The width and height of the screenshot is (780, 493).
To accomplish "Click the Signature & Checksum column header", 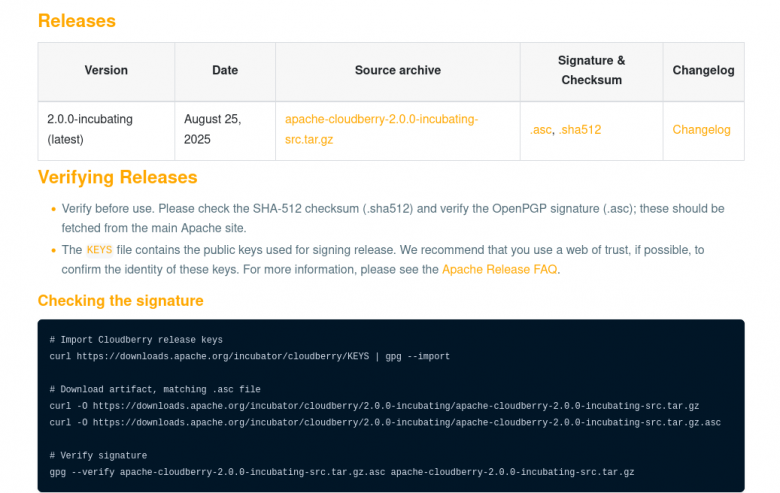I will (591, 70).
